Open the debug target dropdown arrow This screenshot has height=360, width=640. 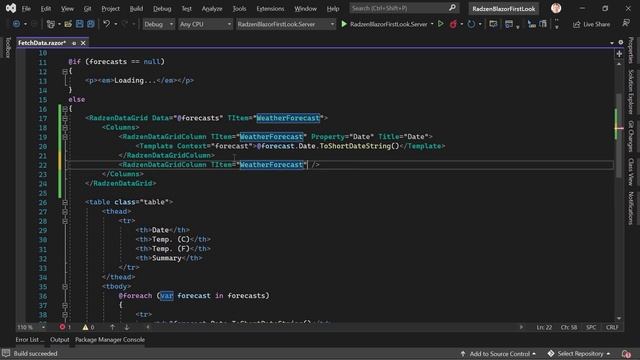pyautogui.click(x=432, y=24)
